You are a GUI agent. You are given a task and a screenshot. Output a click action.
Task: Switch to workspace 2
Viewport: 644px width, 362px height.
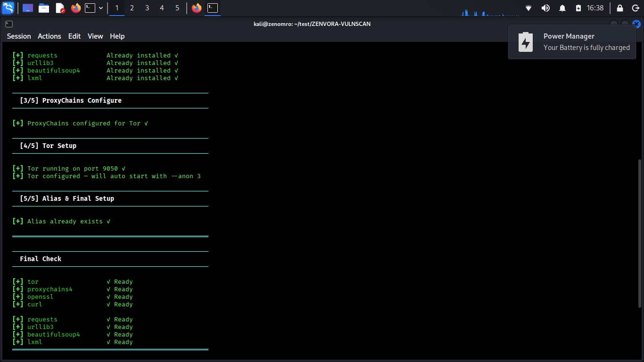(x=132, y=8)
